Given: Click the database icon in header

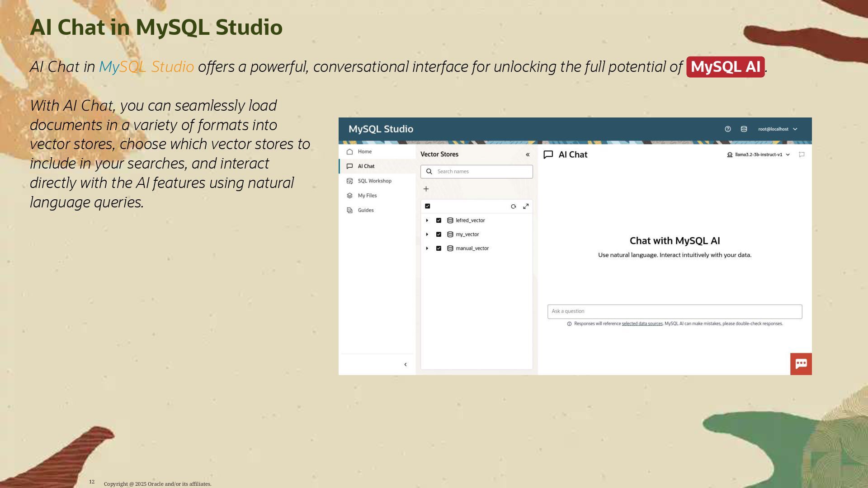Looking at the screenshot, I should point(744,129).
